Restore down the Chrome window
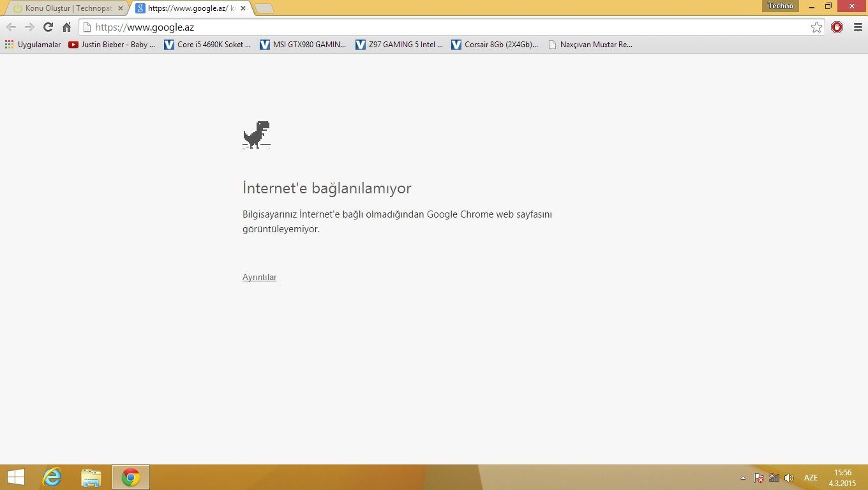Image resolution: width=868 pixels, height=490 pixels. (x=828, y=6)
